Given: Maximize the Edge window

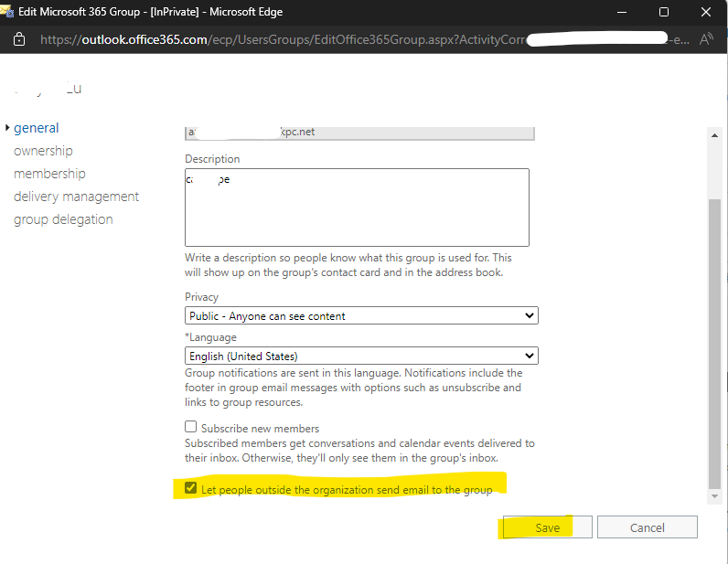Looking at the screenshot, I should [664, 12].
